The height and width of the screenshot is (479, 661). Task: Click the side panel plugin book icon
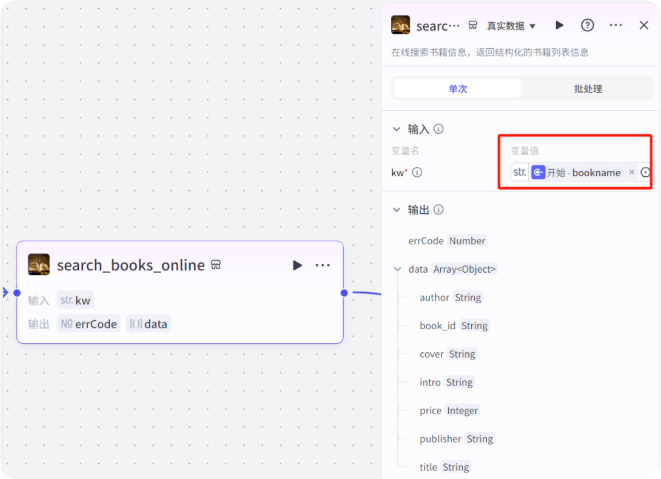pyautogui.click(x=400, y=25)
